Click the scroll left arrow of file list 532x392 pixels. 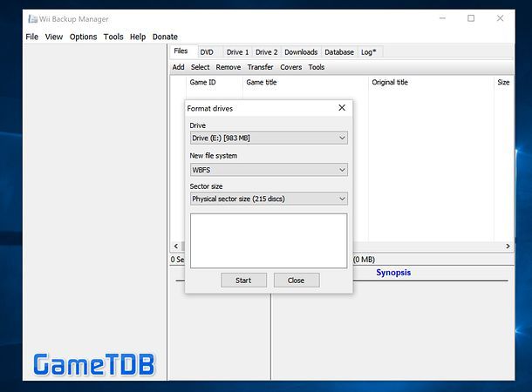click(x=176, y=246)
